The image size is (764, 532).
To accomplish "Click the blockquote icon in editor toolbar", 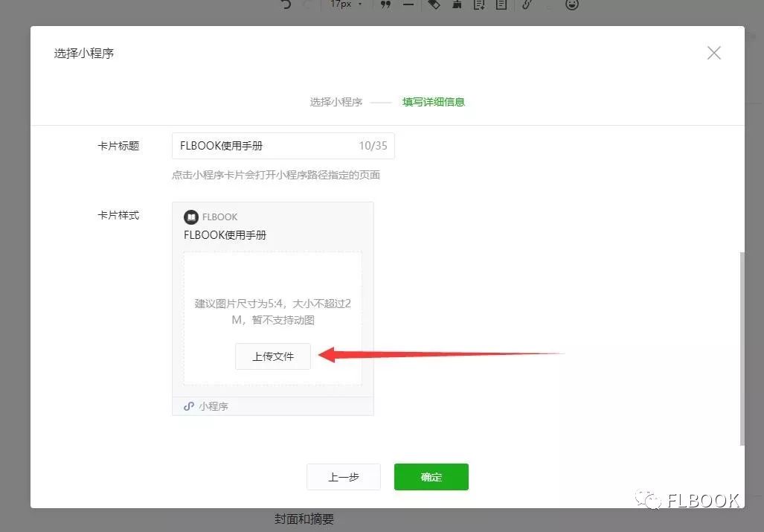I will (x=385, y=4).
